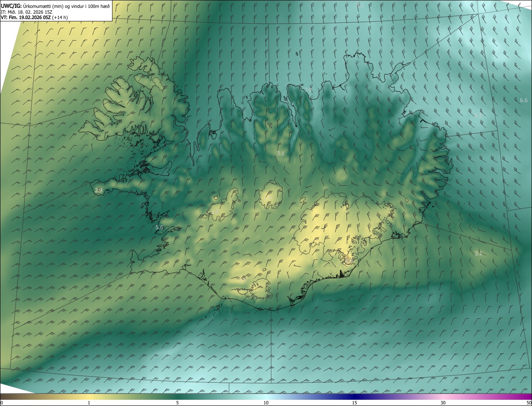Click the "5.6" value label near the west coast
Image resolution: width=532 pixels, height=406 pixels.
159,227
